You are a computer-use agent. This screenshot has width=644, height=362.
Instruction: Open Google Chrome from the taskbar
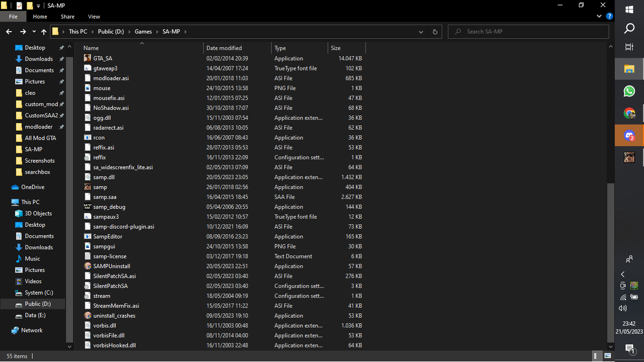629,113
